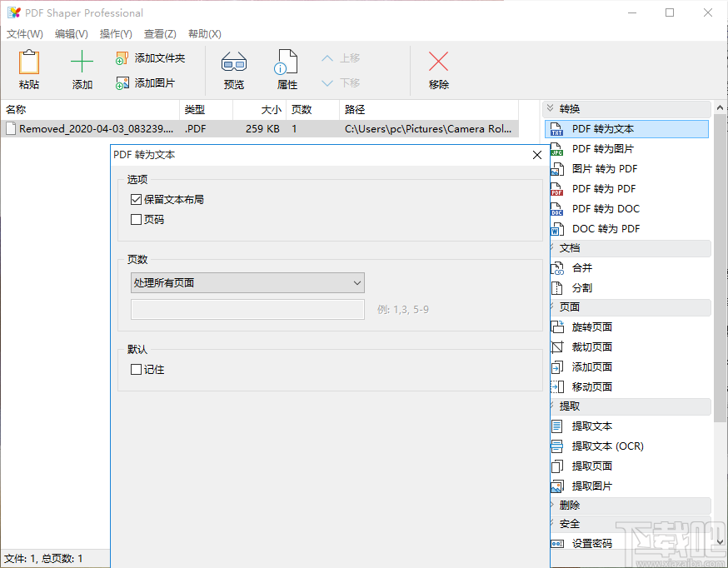
Task: Open the 合并 (Merge) document tool
Action: (x=583, y=267)
